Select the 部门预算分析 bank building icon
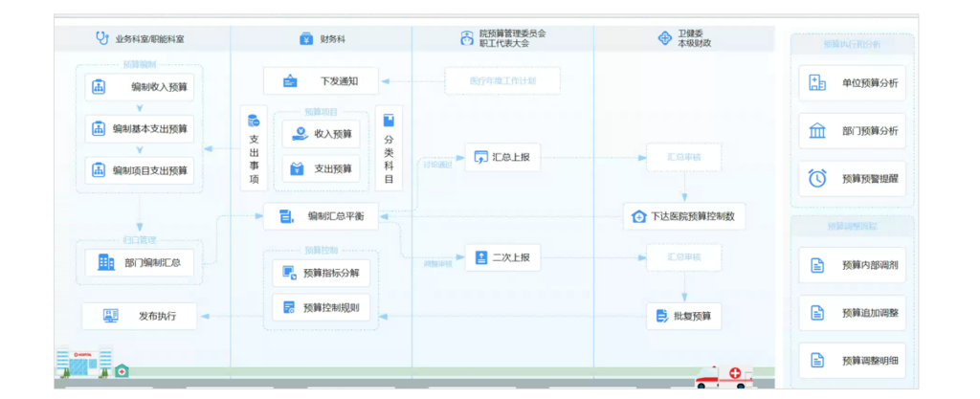Screen dimensions: 980x399 [x=817, y=131]
